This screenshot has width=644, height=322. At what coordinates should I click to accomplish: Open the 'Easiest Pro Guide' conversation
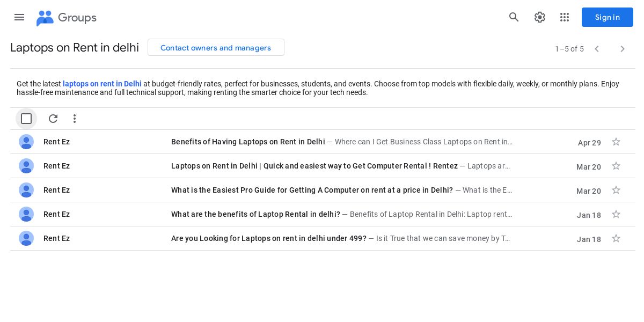click(312, 190)
